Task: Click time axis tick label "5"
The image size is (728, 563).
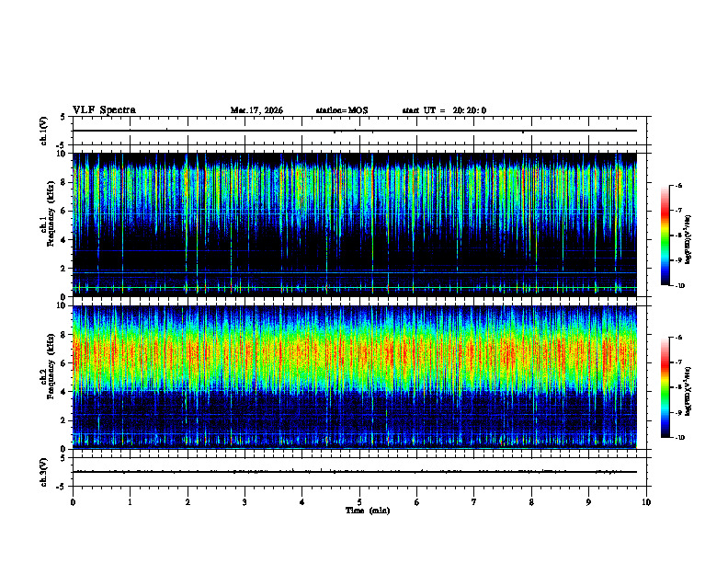Action: pos(359,502)
